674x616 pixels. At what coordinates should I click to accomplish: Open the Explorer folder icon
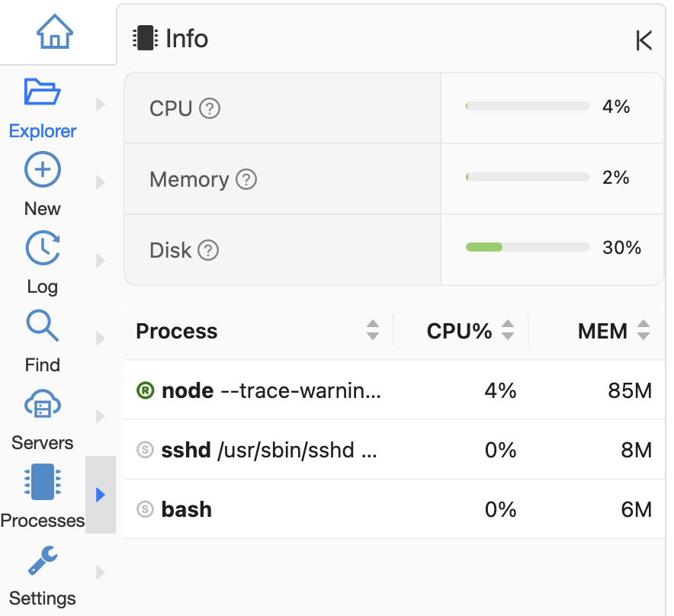click(x=43, y=92)
